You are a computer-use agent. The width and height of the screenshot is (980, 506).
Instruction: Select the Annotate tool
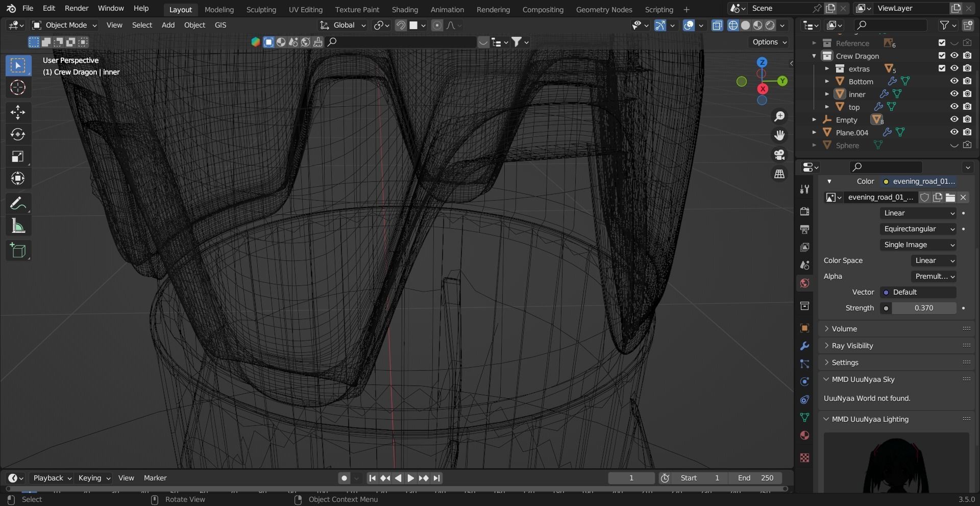pyautogui.click(x=18, y=204)
